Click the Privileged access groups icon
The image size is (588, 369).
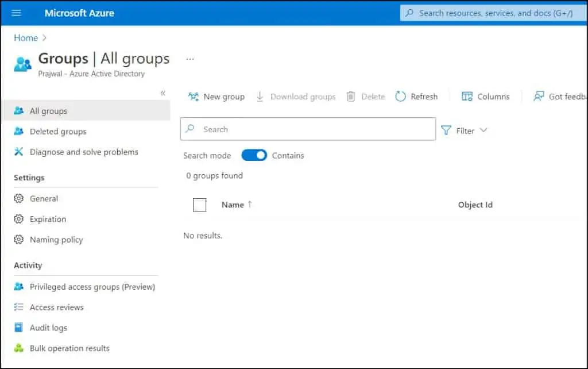pyautogui.click(x=18, y=286)
